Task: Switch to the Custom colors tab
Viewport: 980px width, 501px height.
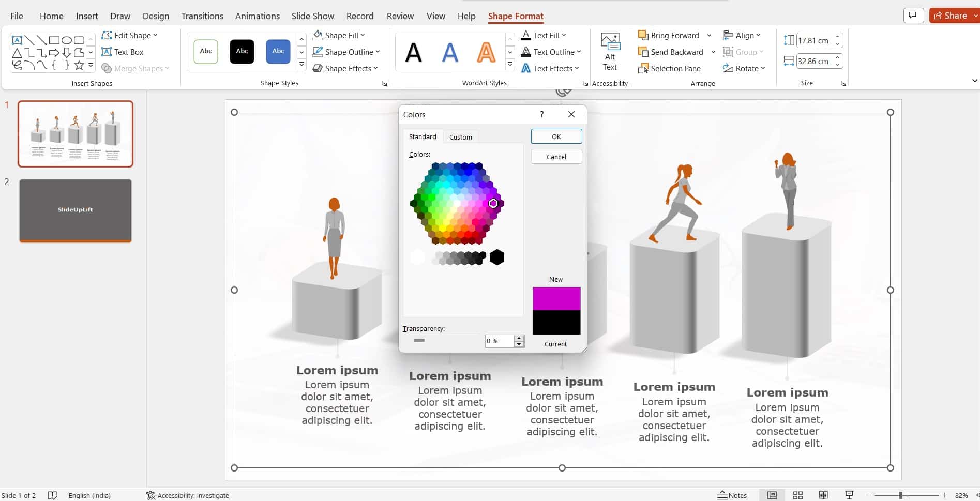Action: (x=460, y=136)
